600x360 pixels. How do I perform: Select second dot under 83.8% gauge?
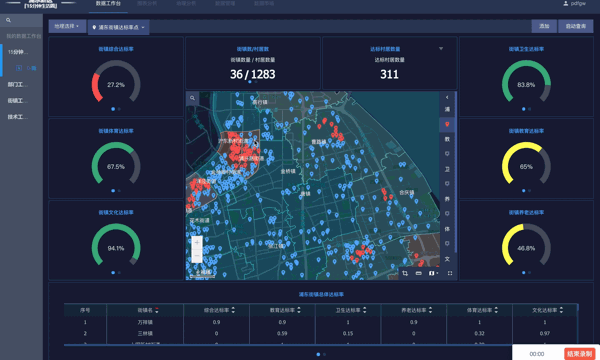click(x=530, y=109)
